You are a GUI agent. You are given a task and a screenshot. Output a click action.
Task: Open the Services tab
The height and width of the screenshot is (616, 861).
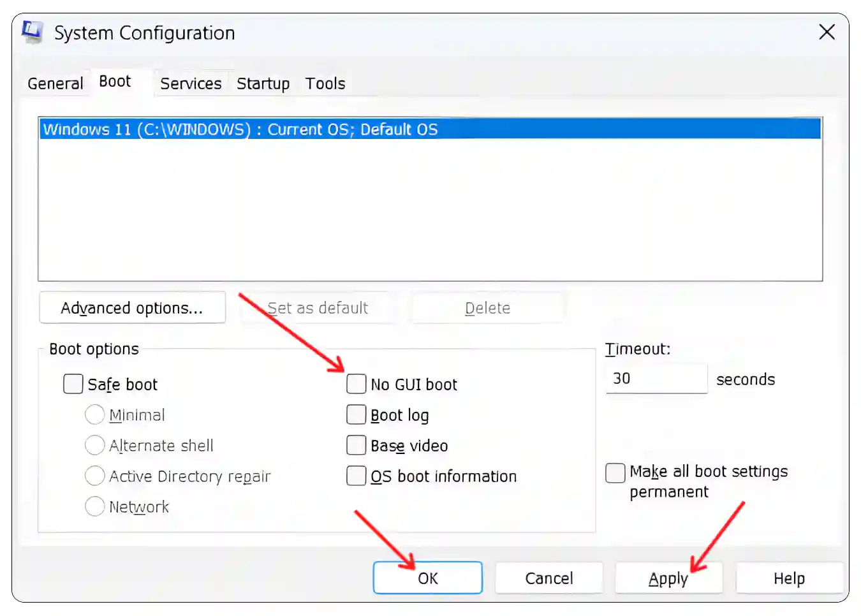point(191,84)
